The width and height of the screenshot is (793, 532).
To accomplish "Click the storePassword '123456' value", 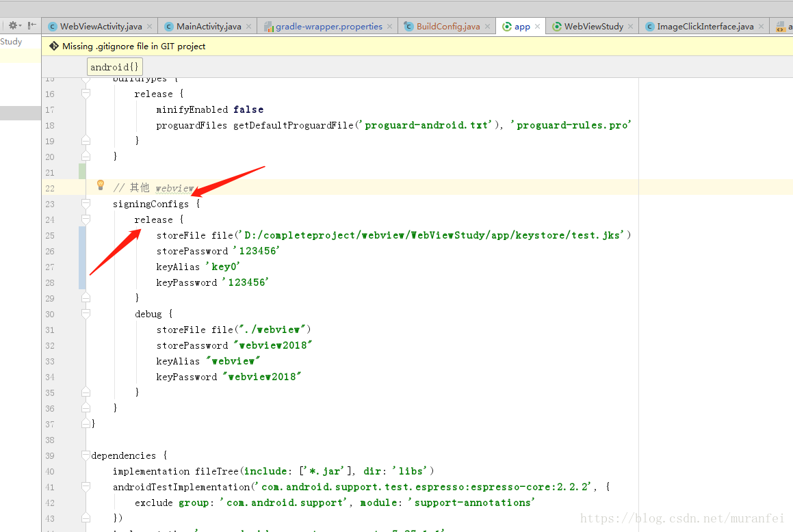I will [x=257, y=250].
